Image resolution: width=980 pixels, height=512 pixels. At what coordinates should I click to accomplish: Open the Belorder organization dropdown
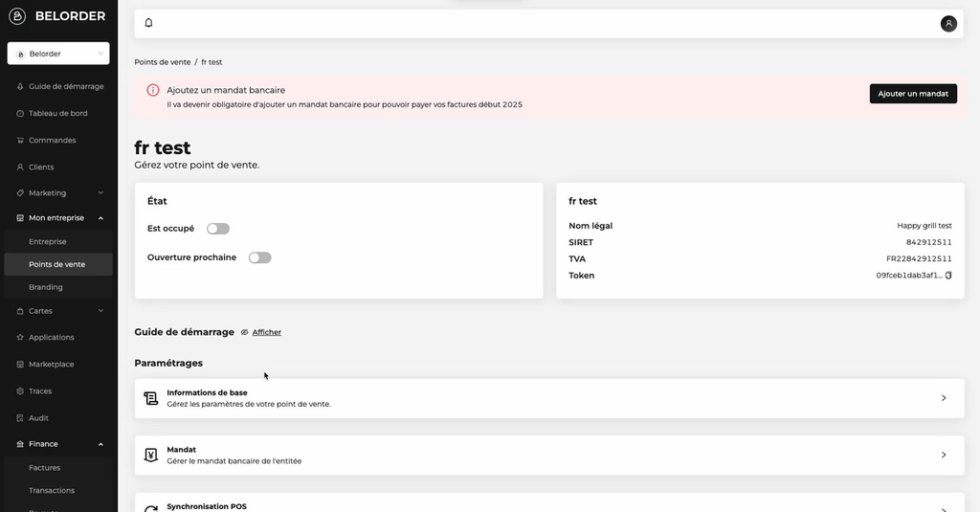pyautogui.click(x=58, y=54)
